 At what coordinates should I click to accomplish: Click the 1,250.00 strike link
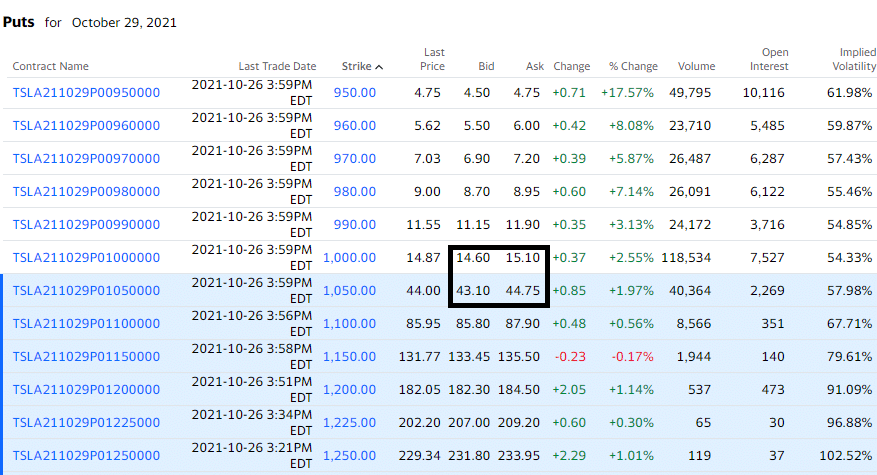(350, 455)
